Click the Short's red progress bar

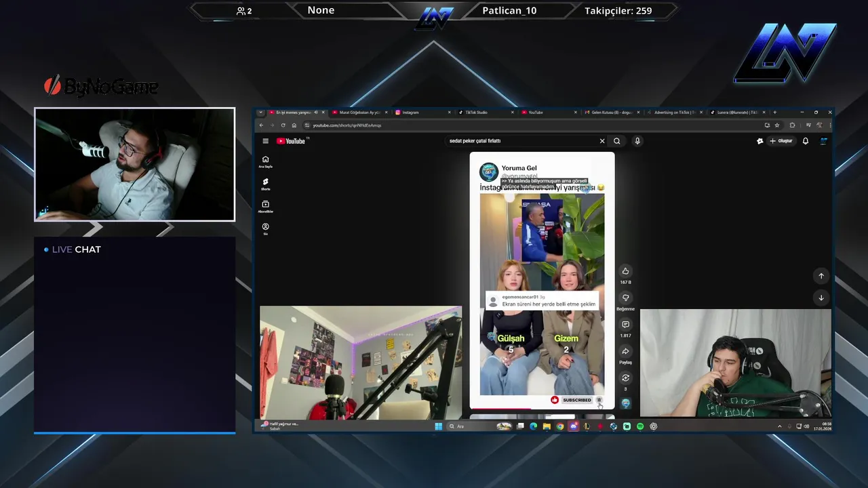pyautogui.click(x=502, y=409)
